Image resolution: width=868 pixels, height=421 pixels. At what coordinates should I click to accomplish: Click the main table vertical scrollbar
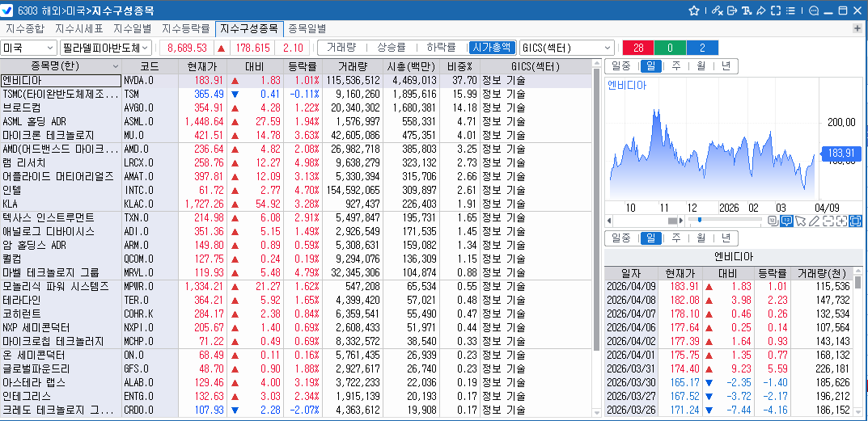click(596, 209)
